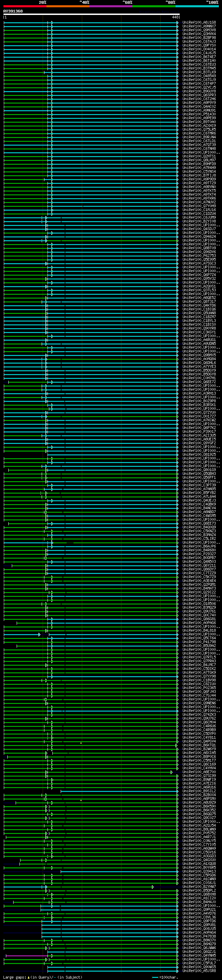Click the UniRef100_P05752 label
The width and height of the screenshot is (222, 980).
(x=199, y=833)
